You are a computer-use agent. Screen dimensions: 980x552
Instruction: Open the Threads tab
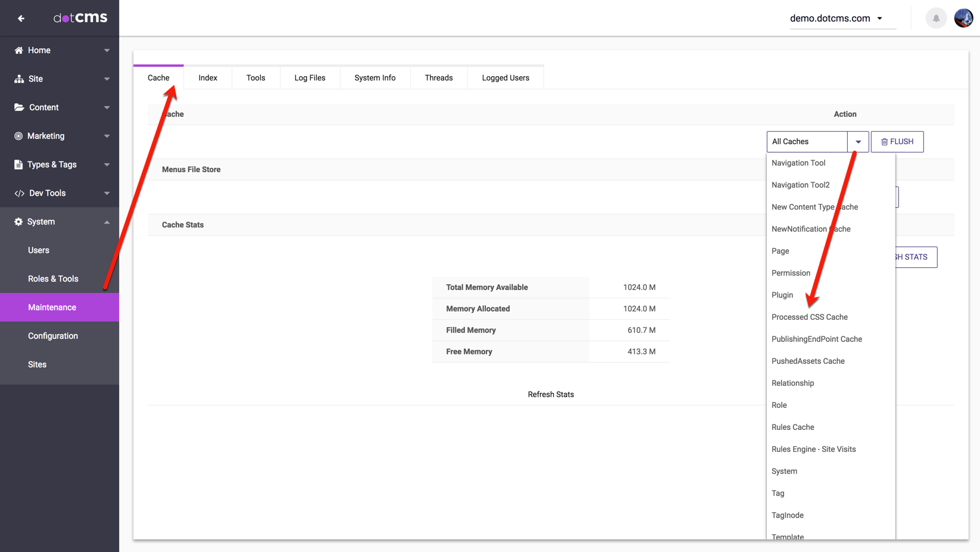pos(439,78)
